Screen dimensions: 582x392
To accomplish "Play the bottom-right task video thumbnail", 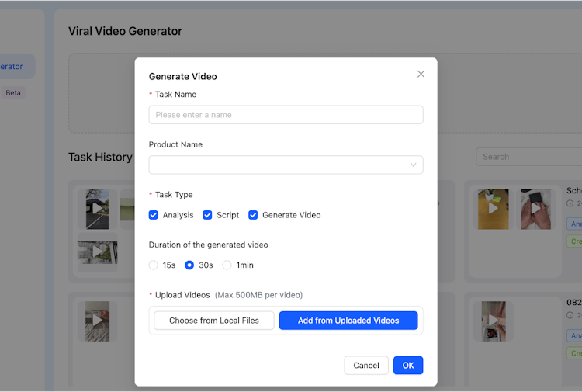I will point(494,320).
